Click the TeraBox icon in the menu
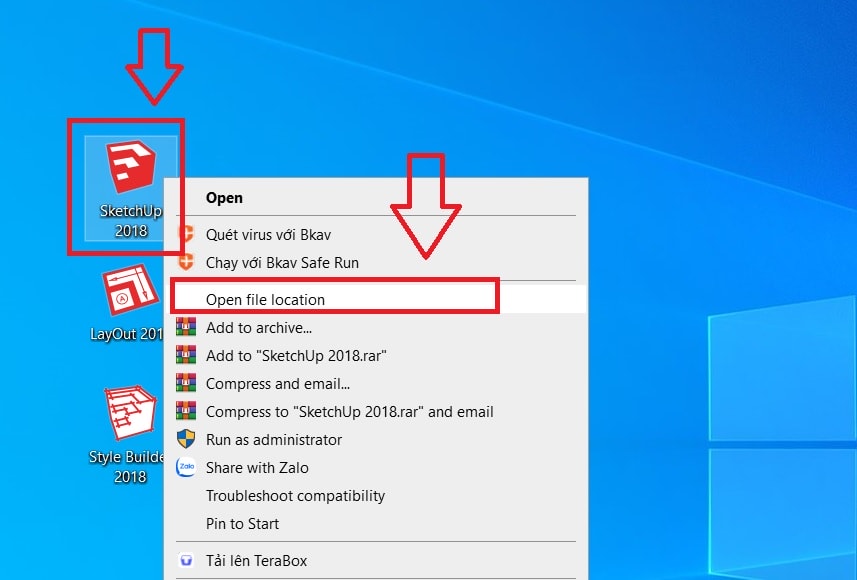This screenshot has height=580, width=857. (186, 560)
